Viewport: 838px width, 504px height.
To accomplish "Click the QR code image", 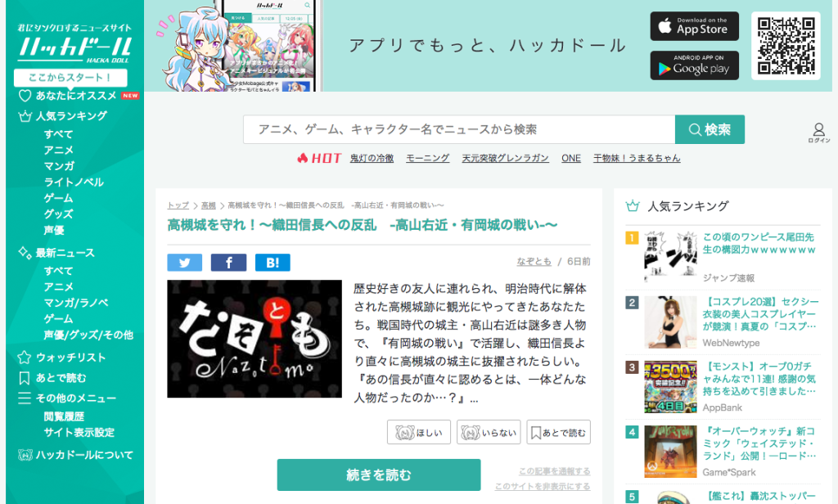I will 785,46.
